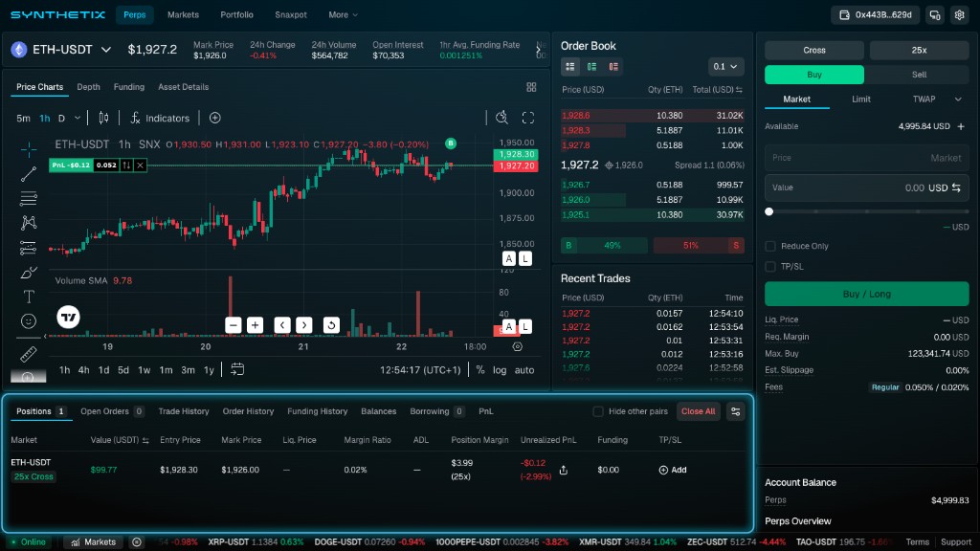Select the chart patterns tool

(28, 223)
